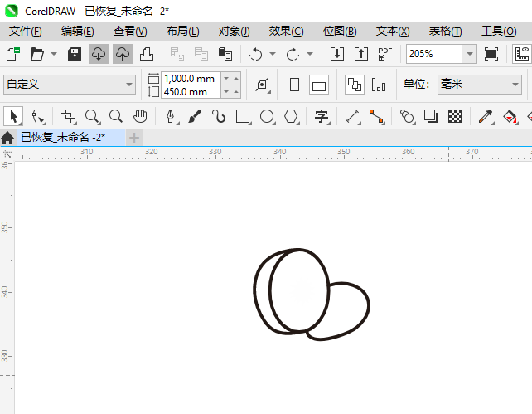Open the zoom level 205% dropdown

(x=469, y=54)
